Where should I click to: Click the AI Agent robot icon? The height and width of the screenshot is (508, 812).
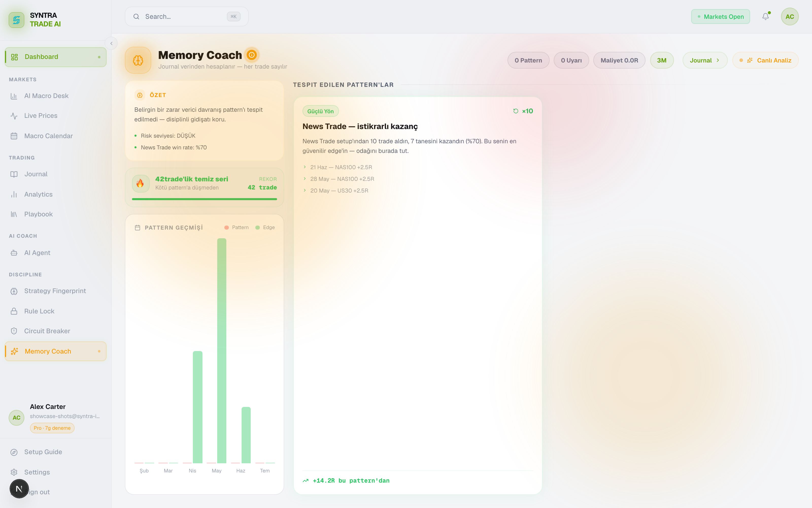[x=14, y=253]
